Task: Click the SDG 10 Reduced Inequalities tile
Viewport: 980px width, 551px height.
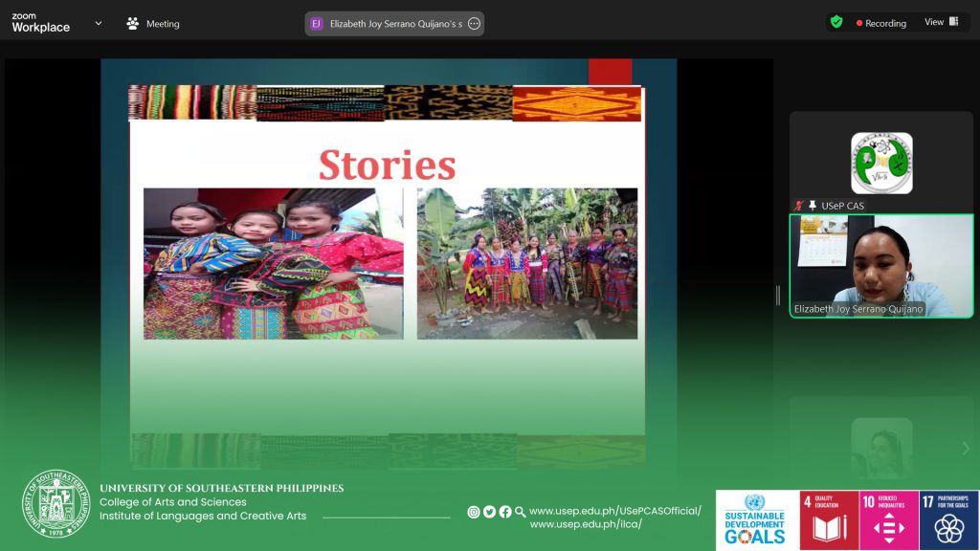Action: coord(889,519)
